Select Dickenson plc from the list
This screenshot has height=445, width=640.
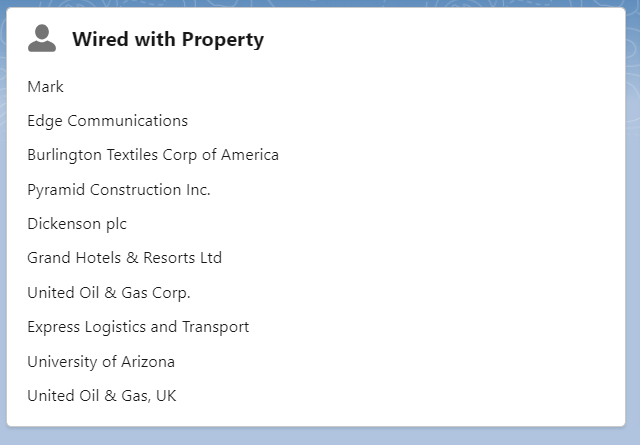77,224
